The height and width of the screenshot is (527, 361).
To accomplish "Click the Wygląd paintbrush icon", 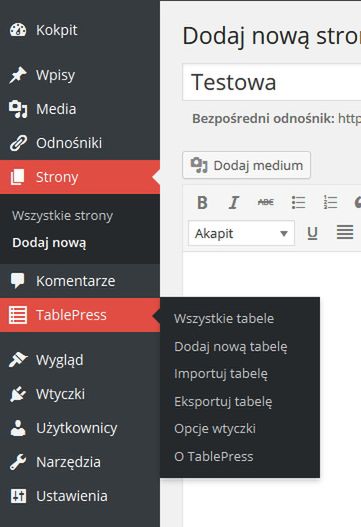I will (x=18, y=360).
